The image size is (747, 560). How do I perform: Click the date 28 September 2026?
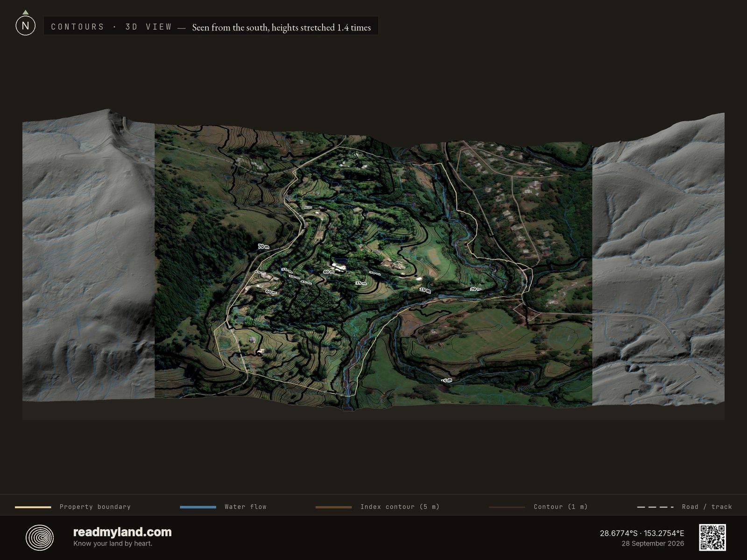[x=653, y=544]
